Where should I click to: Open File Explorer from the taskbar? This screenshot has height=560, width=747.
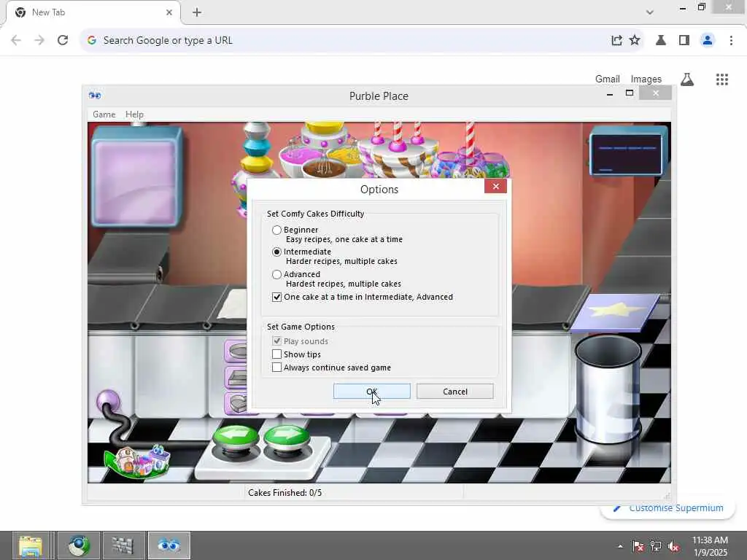pyautogui.click(x=31, y=545)
